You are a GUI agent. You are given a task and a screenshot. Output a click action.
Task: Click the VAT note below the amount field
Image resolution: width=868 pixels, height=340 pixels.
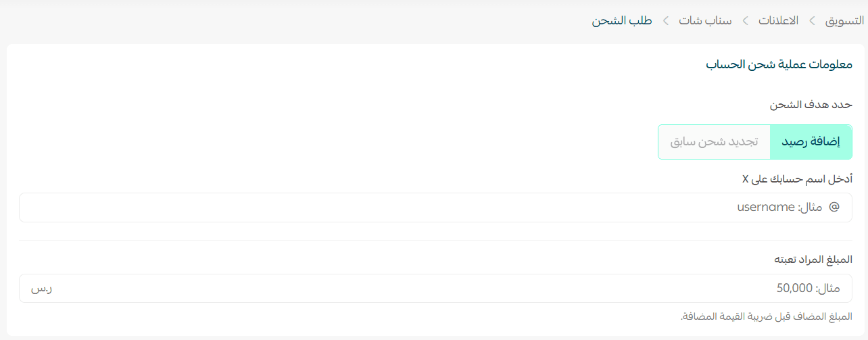(x=767, y=316)
